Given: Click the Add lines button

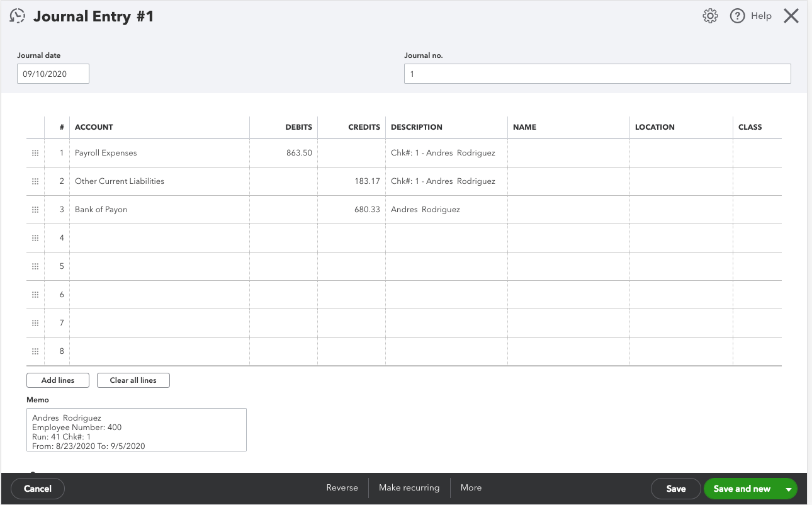Looking at the screenshot, I should (57, 380).
